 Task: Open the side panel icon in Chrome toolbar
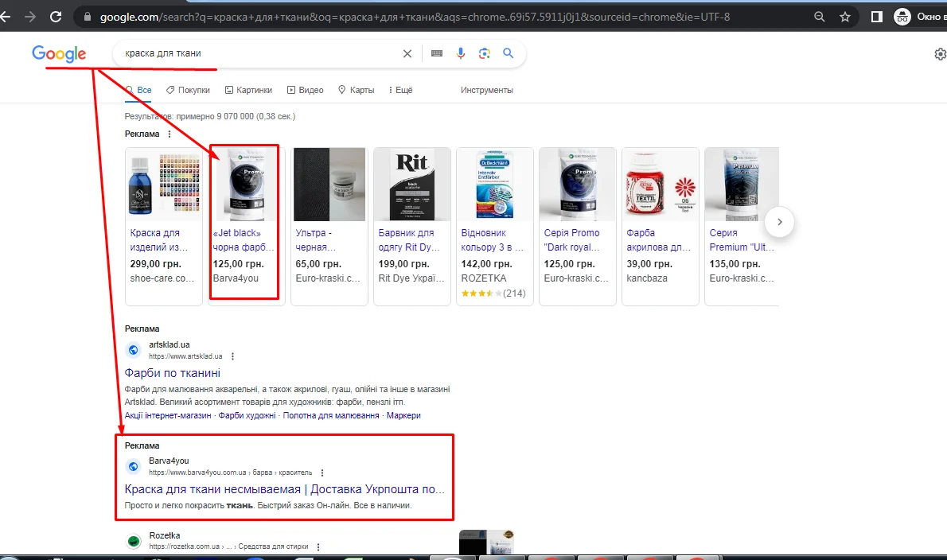(876, 17)
